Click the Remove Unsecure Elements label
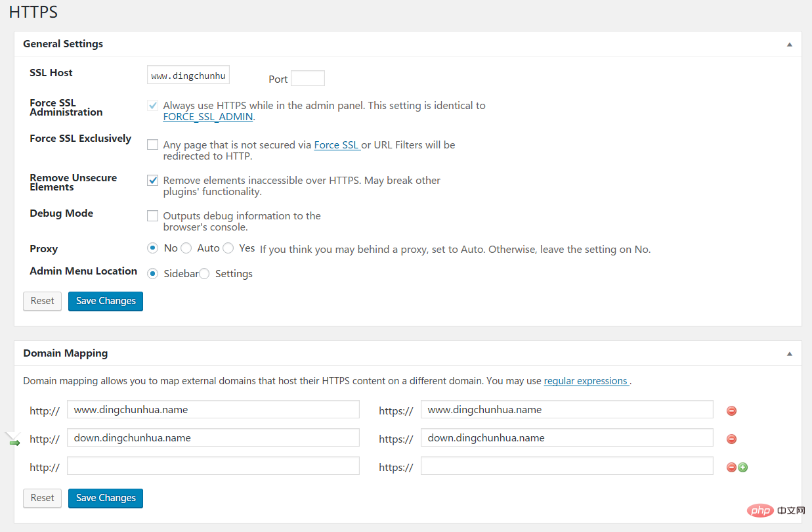The image size is (812, 532). coord(74,183)
